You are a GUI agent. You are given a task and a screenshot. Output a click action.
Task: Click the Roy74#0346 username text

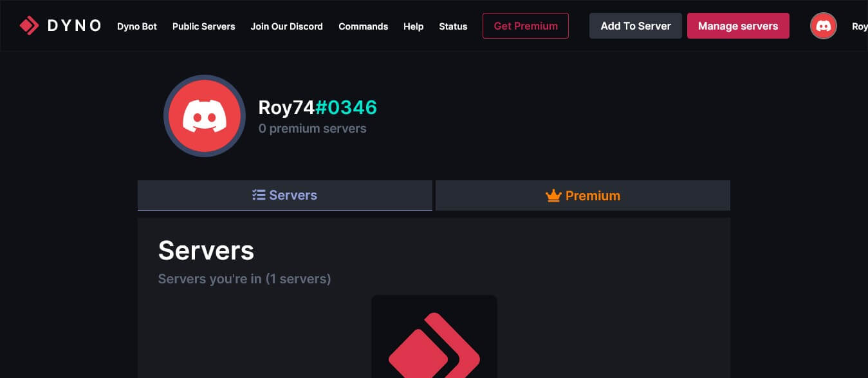tap(318, 108)
